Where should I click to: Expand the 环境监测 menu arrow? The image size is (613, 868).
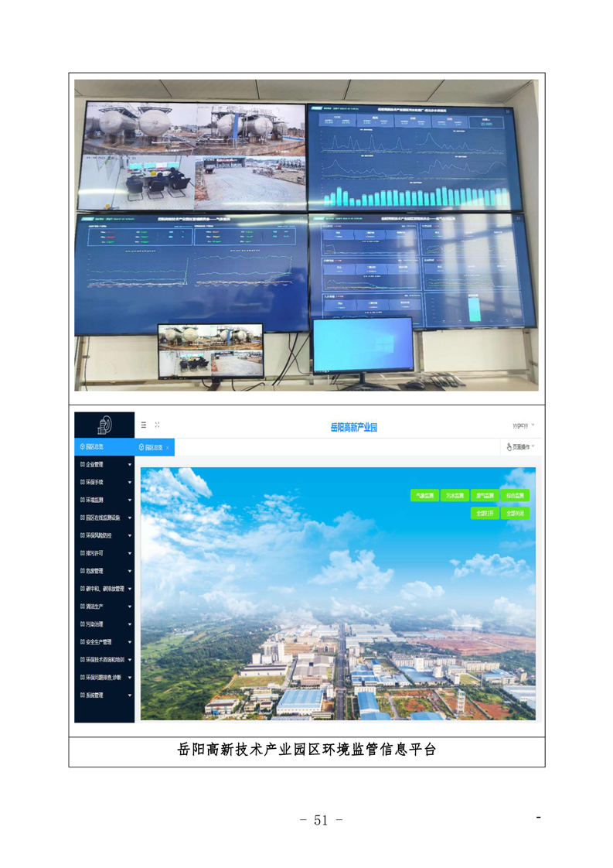coord(129,501)
